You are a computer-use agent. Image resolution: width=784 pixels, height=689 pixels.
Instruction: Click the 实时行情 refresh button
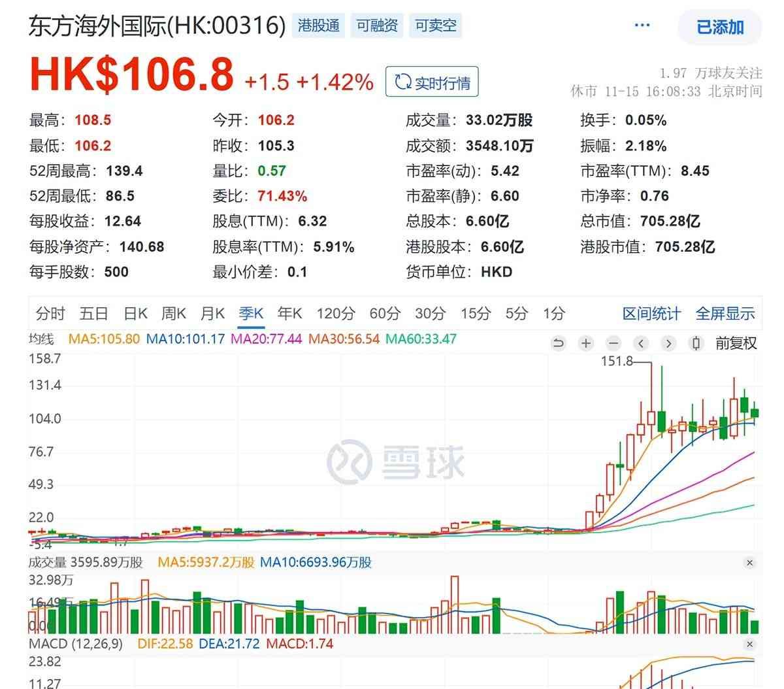(x=432, y=82)
